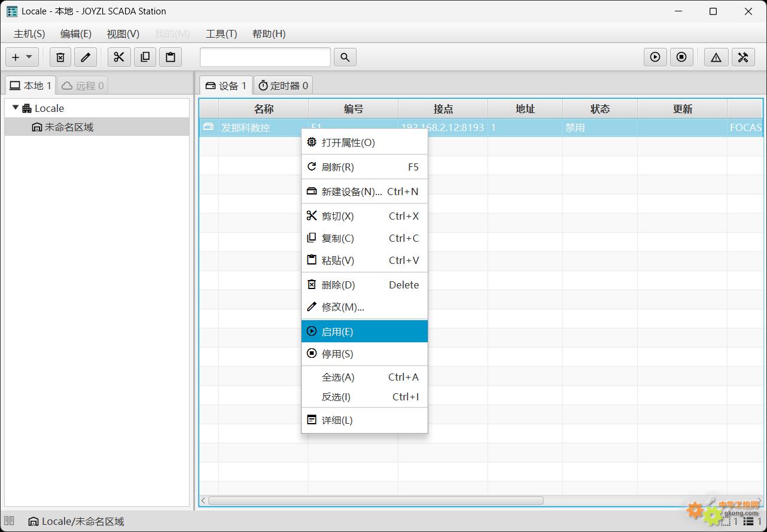This screenshot has width=767, height=532.
Task: Click the delete toolbar icon
Action: tap(60, 57)
